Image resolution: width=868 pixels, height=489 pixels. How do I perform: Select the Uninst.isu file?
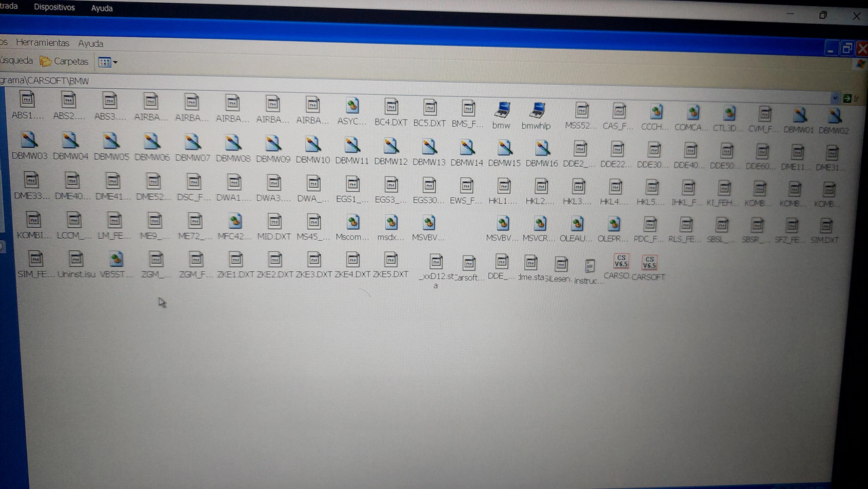pos(76,258)
